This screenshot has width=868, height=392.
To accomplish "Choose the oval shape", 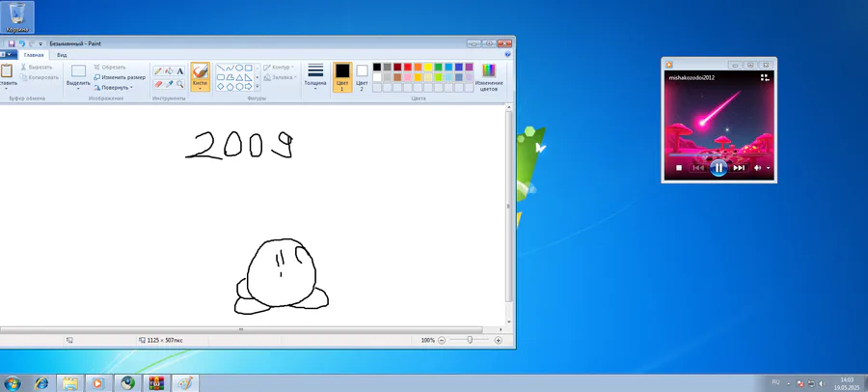I will (x=239, y=68).
